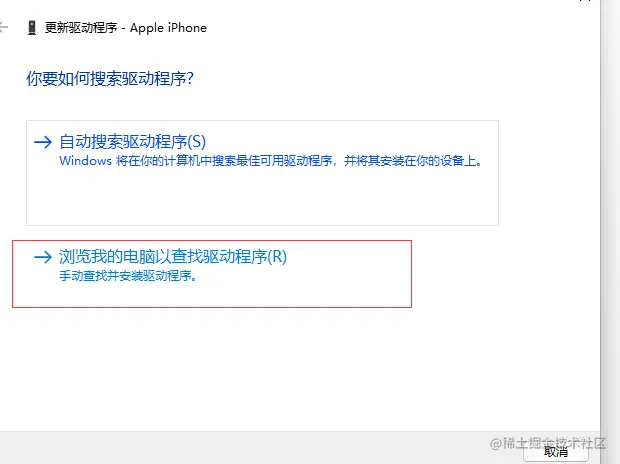Screen dimensions: 620x464
Task: Choose 自动搜索驱动程序(S) option
Action: click(x=262, y=173)
